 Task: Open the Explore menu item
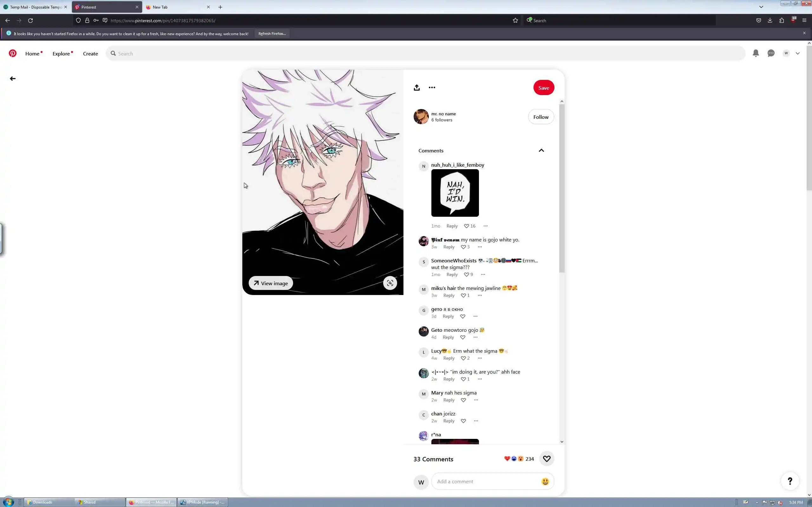[61, 54]
